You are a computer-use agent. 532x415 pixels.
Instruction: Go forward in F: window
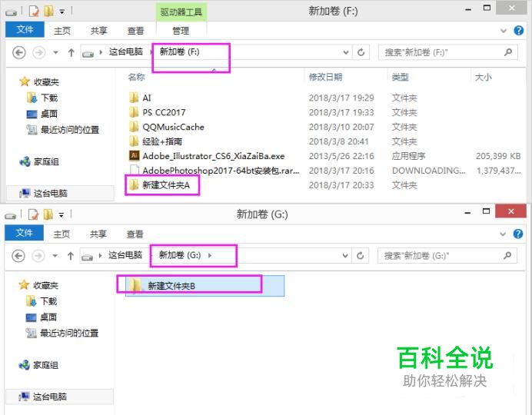coord(38,52)
